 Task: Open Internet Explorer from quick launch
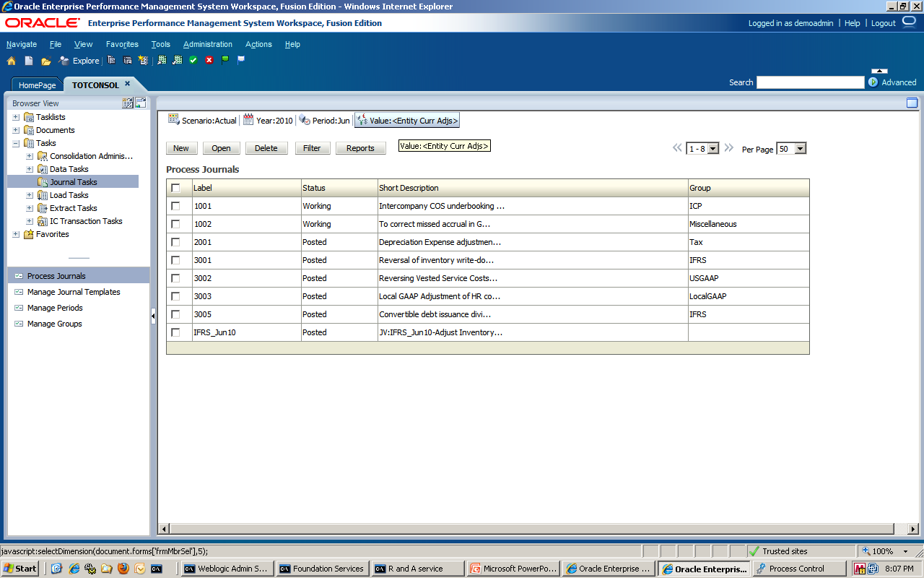(x=74, y=569)
